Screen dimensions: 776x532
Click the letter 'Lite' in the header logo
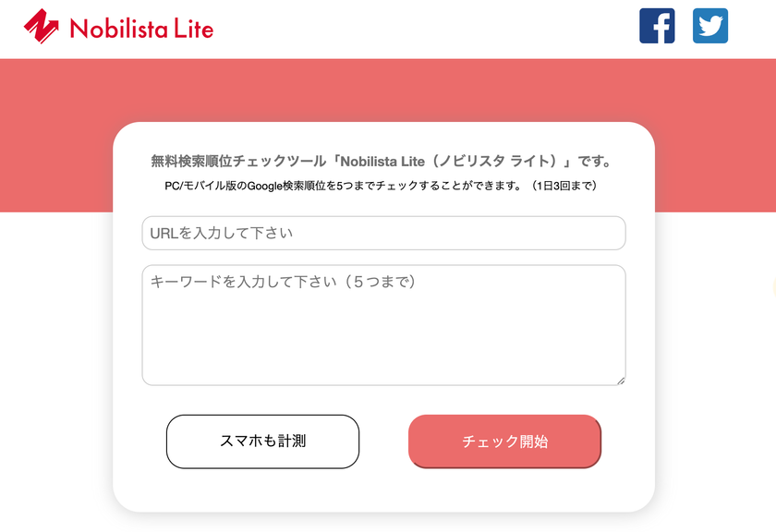[x=193, y=29]
